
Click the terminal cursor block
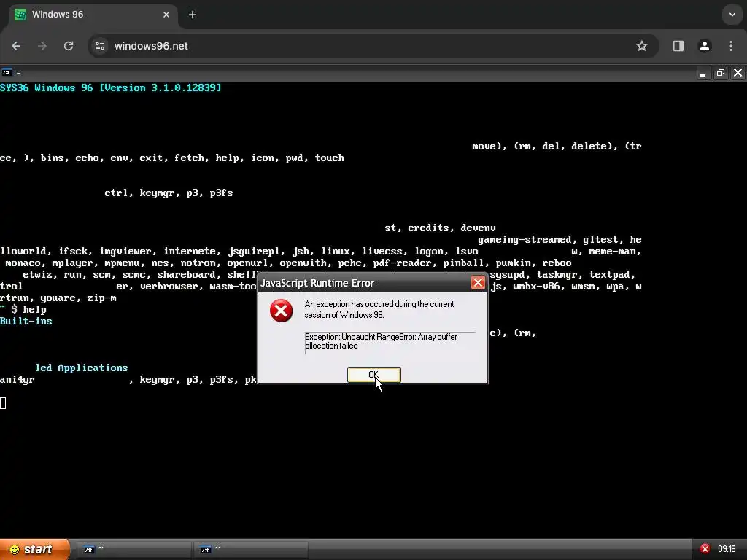click(x=4, y=402)
